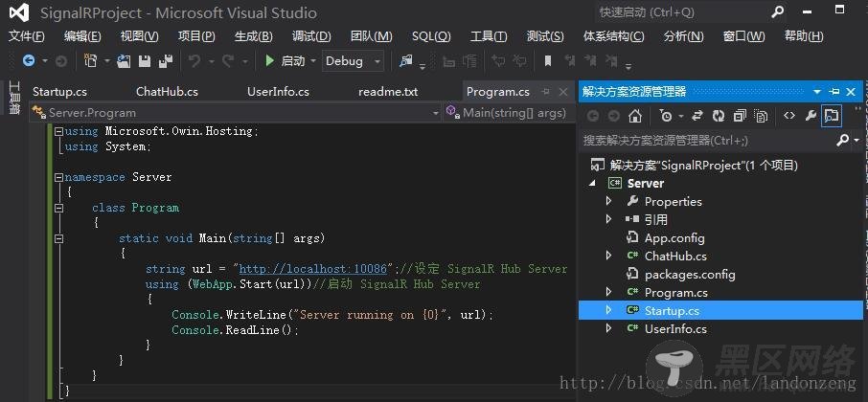Toggle Preview Selected Items icon

[x=832, y=116]
